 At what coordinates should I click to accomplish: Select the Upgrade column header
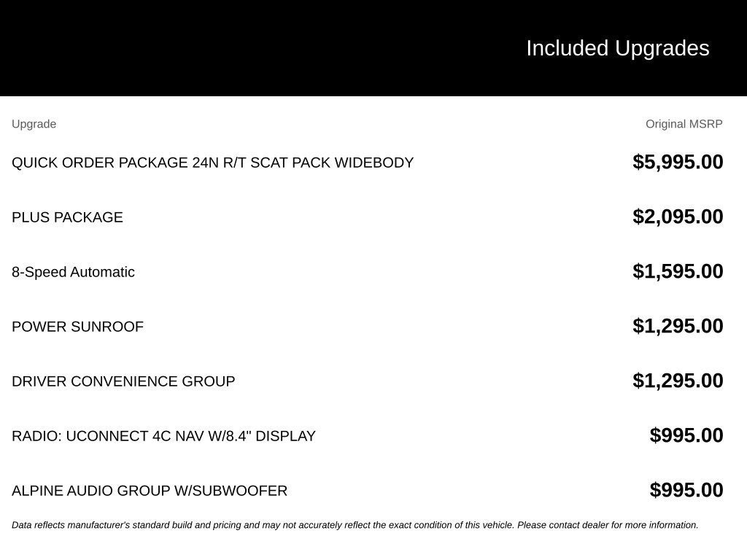[x=34, y=124]
